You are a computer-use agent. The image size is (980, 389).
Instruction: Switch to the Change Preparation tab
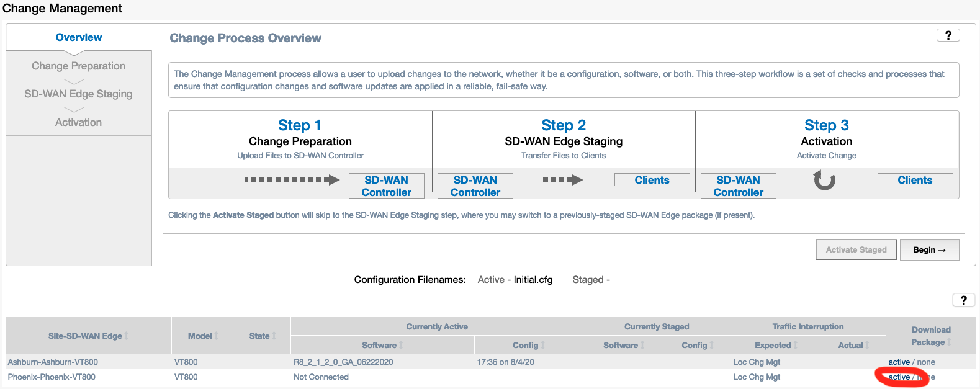[x=79, y=66]
